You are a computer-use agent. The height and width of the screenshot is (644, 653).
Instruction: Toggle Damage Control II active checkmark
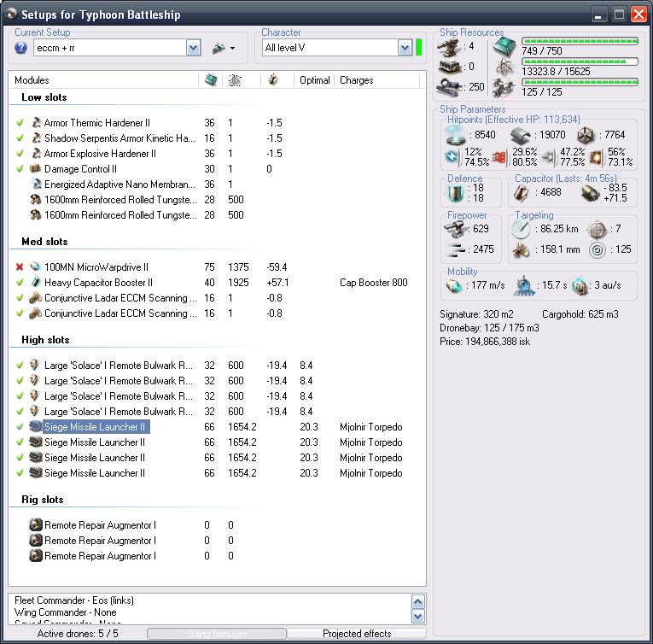coord(20,169)
